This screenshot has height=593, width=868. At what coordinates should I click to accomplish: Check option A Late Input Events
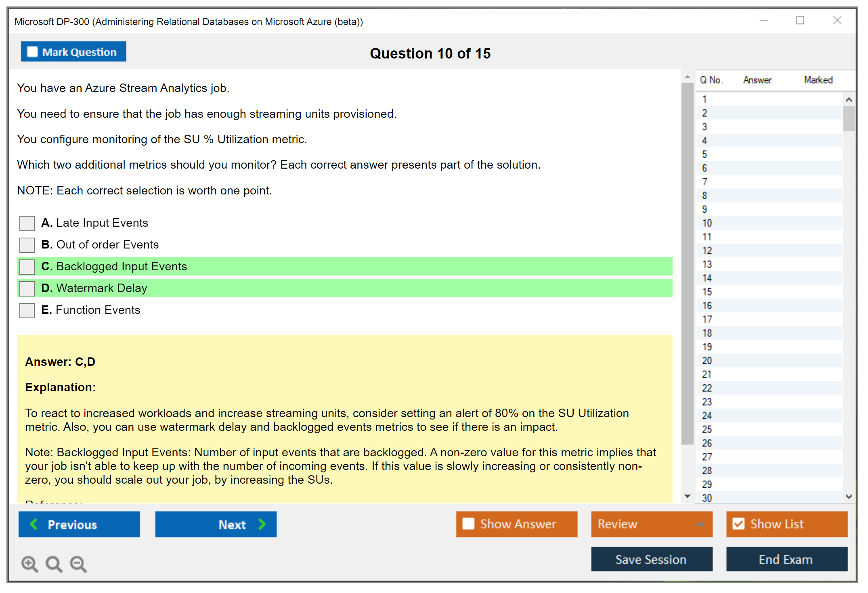(27, 223)
